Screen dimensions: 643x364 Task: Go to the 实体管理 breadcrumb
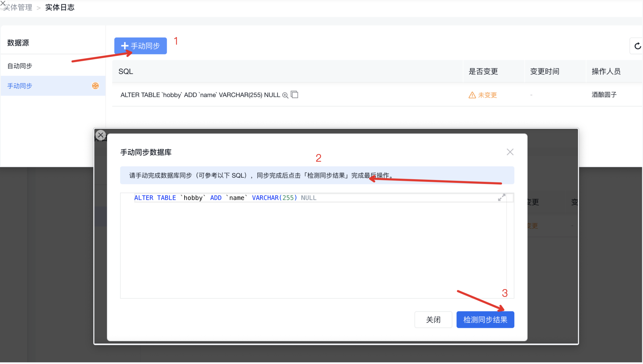click(x=18, y=8)
